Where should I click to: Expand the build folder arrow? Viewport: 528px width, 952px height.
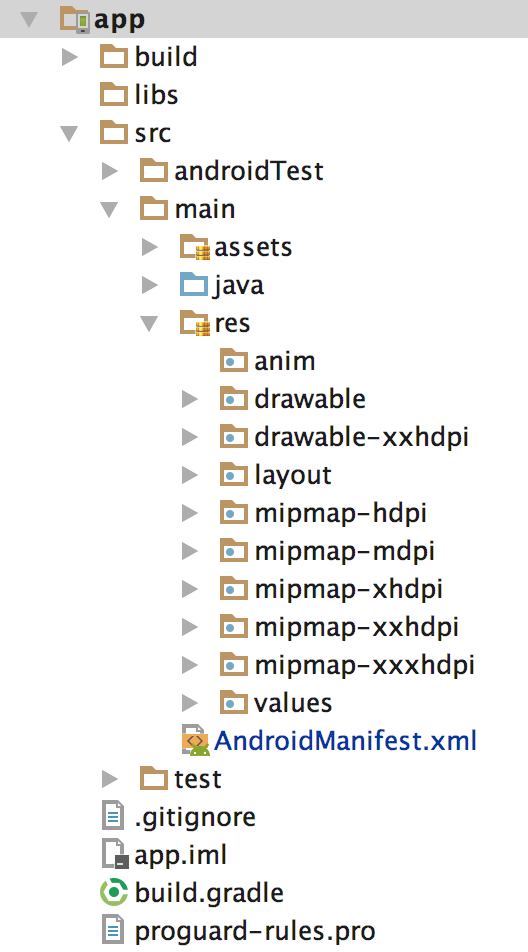[x=70, y=57]
